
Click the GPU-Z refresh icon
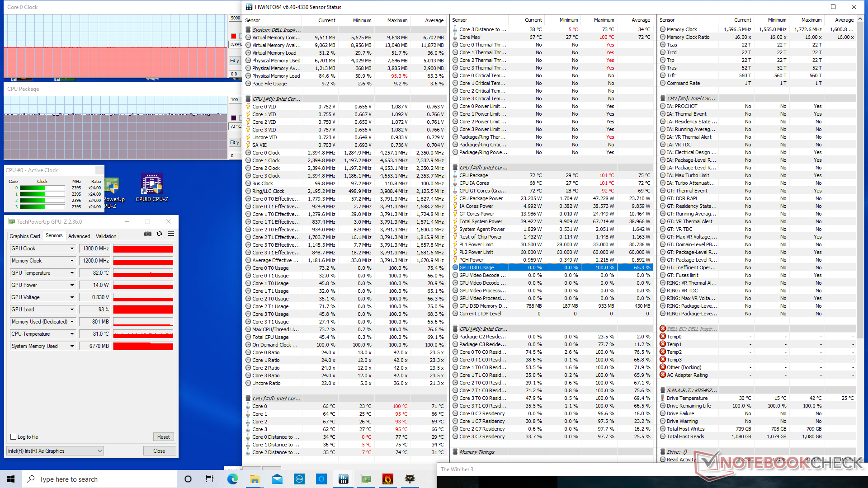click(x=159, y=234)
